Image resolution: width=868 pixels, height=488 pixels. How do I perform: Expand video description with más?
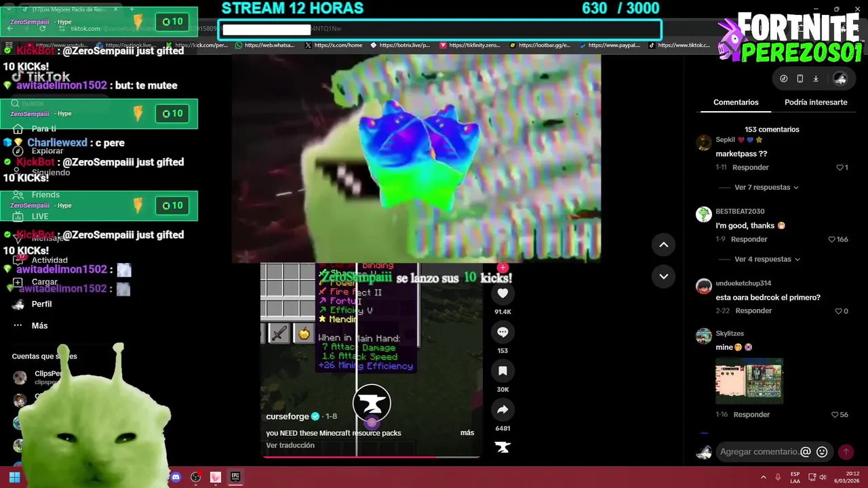(467, 432)
